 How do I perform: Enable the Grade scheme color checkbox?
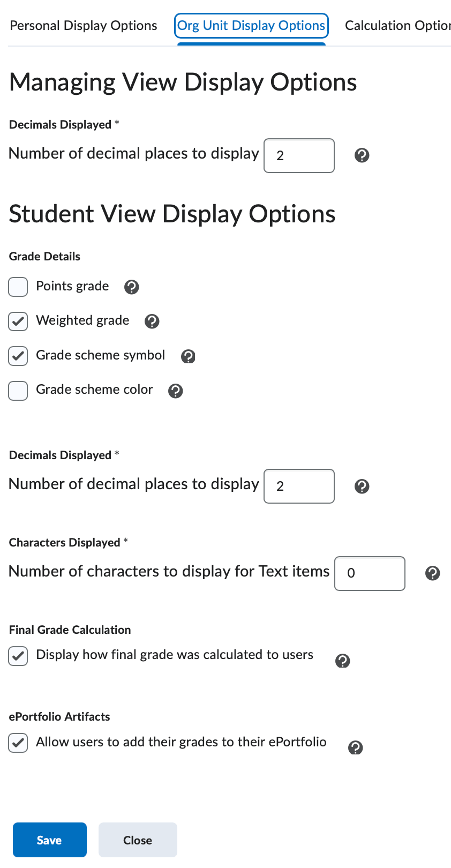coord(18,391)
